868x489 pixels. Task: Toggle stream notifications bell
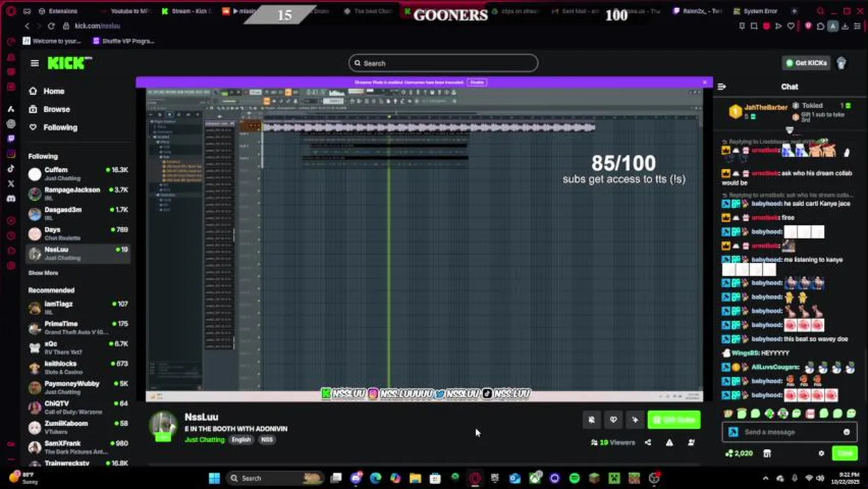592,420
